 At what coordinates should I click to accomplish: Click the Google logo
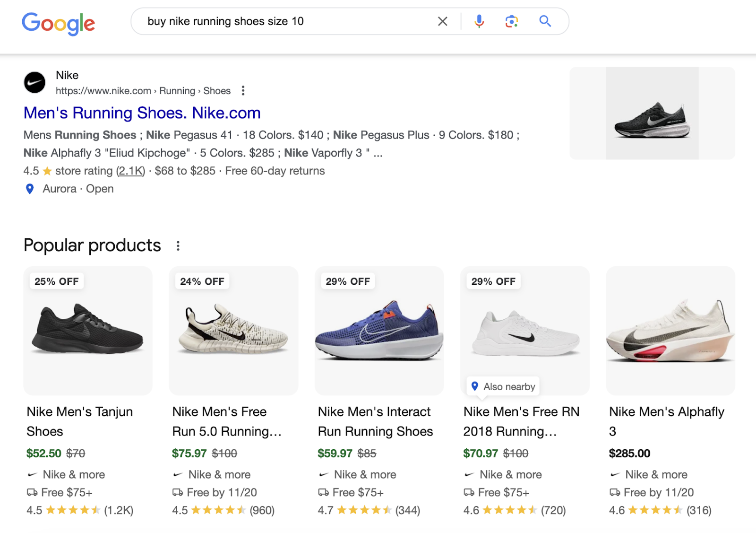(58, 23)
